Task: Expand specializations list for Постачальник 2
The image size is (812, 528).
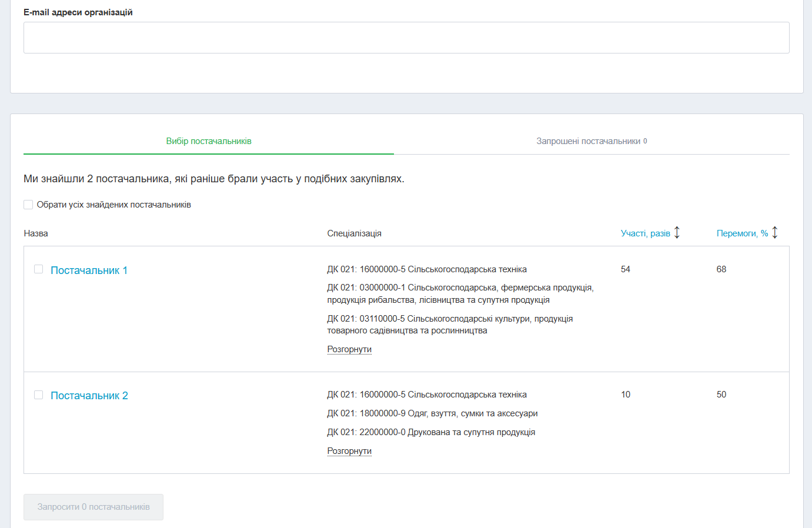Action: (349, 451)
